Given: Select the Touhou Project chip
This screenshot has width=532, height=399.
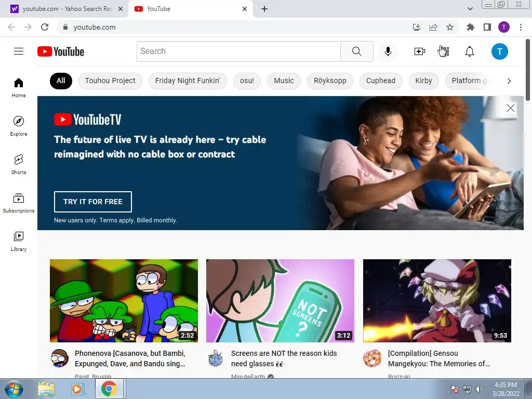Looking at the screenshot, I should (110, 81).
